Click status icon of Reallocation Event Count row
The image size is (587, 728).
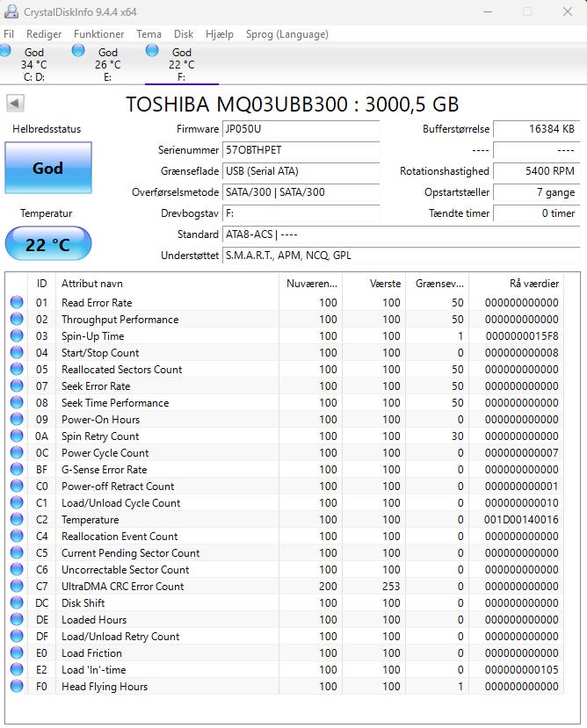(17, 537)
